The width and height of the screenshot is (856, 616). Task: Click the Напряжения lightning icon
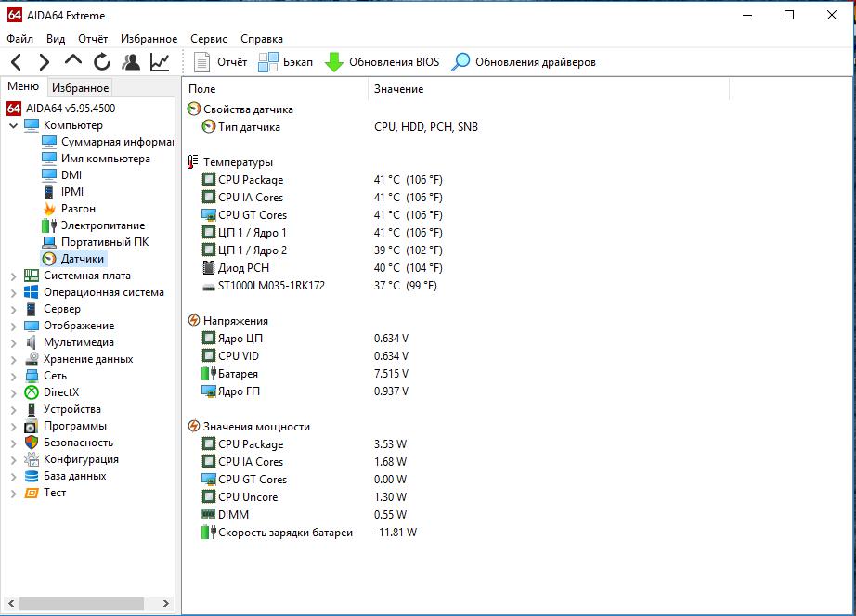coord(194,320)
